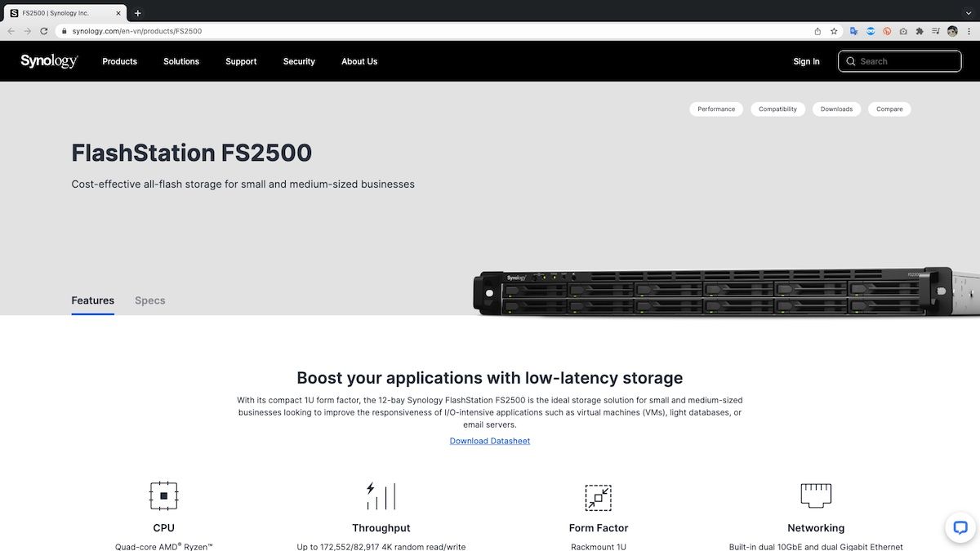980x551 pixels.
Task: Click the Form Factor label text
Action: 599,528
